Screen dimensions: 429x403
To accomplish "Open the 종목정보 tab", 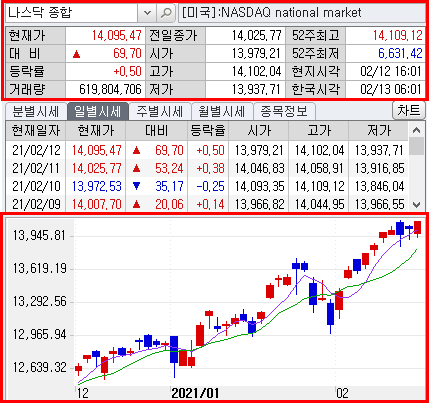I will (284, 111).
